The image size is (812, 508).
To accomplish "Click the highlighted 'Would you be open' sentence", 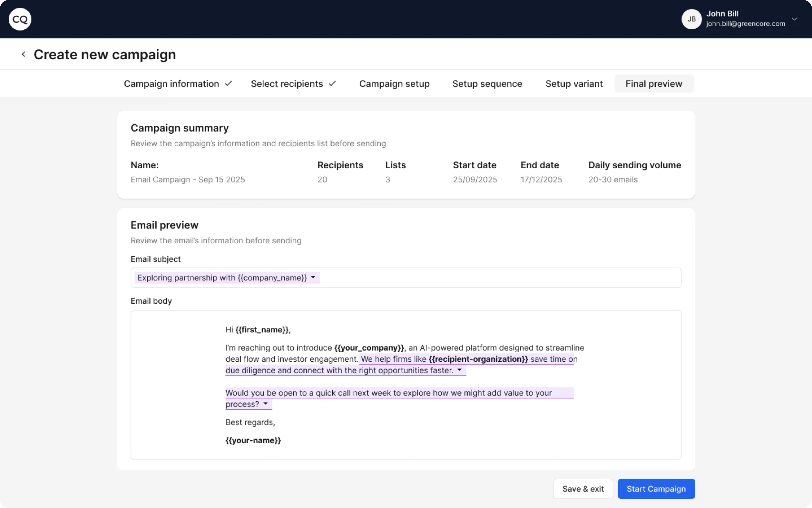I will point(388,393).
